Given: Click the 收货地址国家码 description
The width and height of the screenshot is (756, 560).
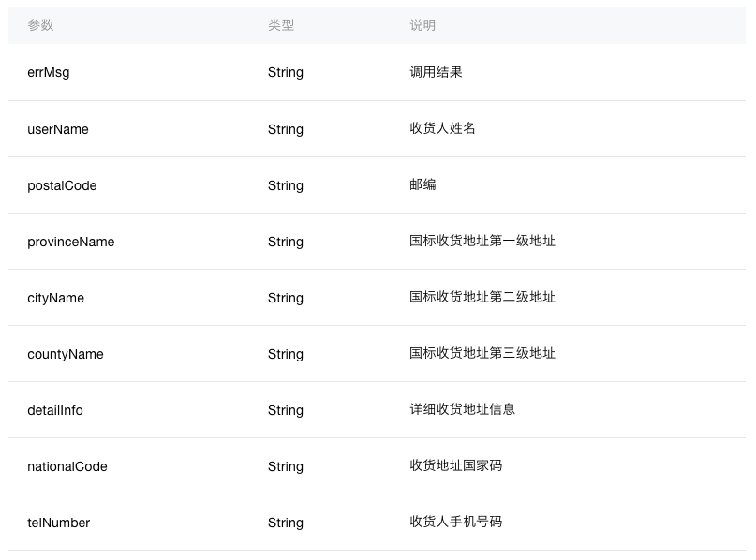Looking at the screenshot, I should point(455,465).
